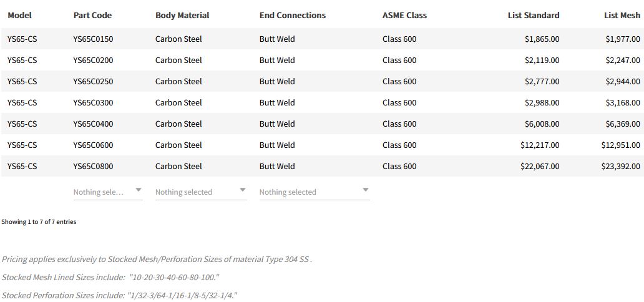This screenshot has width=644, height=302.
Task: Sort by List Mesh price header
Action: 622,15
